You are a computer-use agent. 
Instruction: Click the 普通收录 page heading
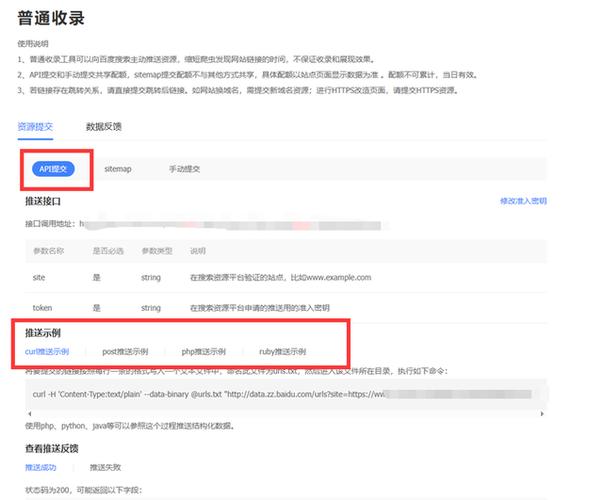coord(51,18)
